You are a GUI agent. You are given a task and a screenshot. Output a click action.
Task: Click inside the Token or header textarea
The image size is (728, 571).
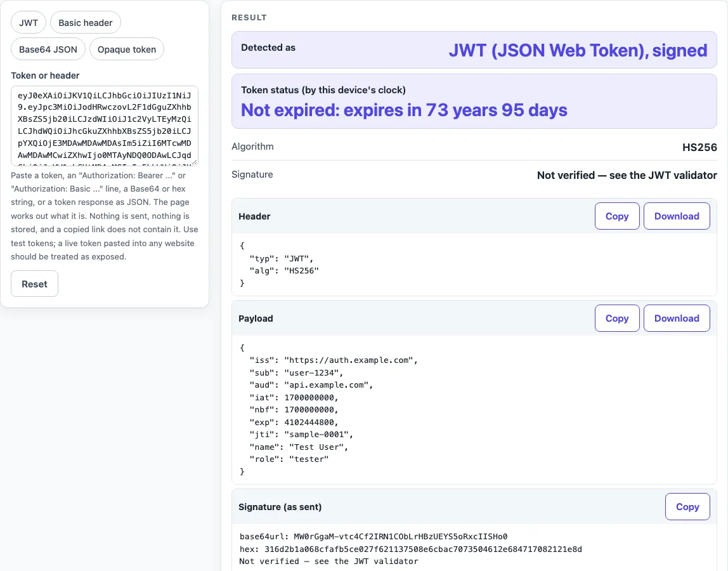point(105,126)
